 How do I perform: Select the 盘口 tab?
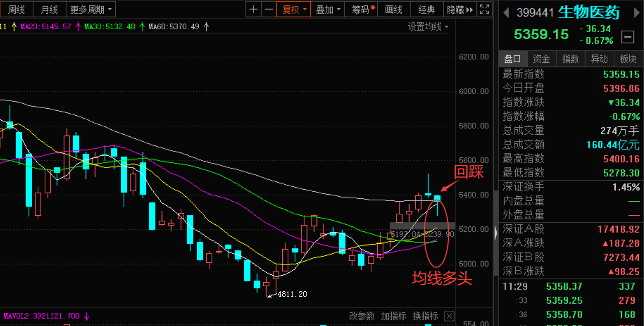513,59
